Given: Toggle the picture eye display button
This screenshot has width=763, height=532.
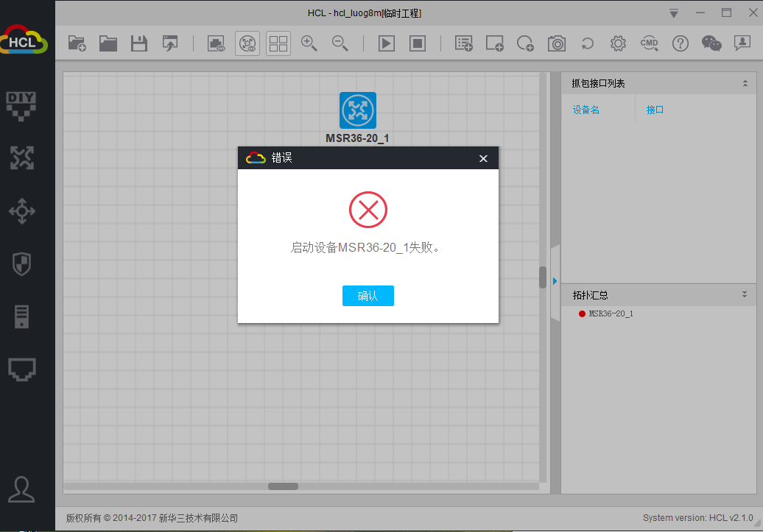Looking at the screenshot, I should point(216,43).
